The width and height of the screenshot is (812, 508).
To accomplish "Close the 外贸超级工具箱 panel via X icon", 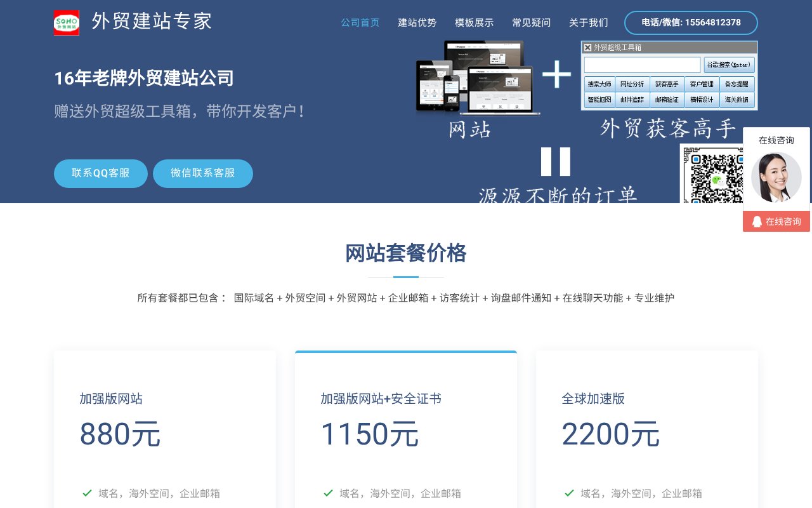I will click(x=587, y=47).
